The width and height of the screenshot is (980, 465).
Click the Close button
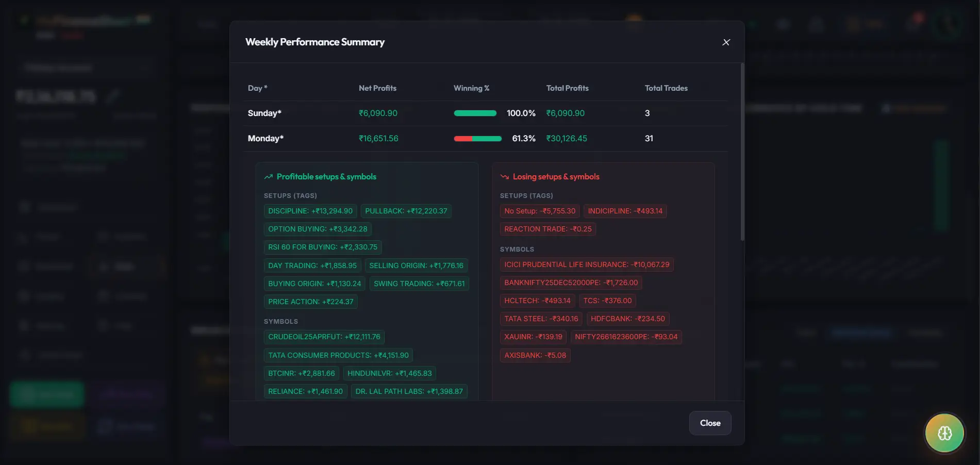tap(710, 423)
